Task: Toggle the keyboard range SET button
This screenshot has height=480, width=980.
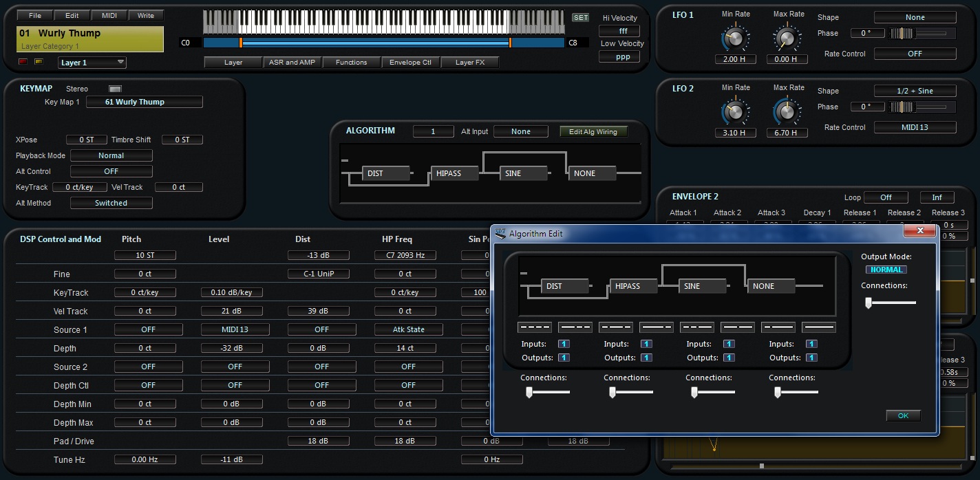Action: (x=580, y=18)
